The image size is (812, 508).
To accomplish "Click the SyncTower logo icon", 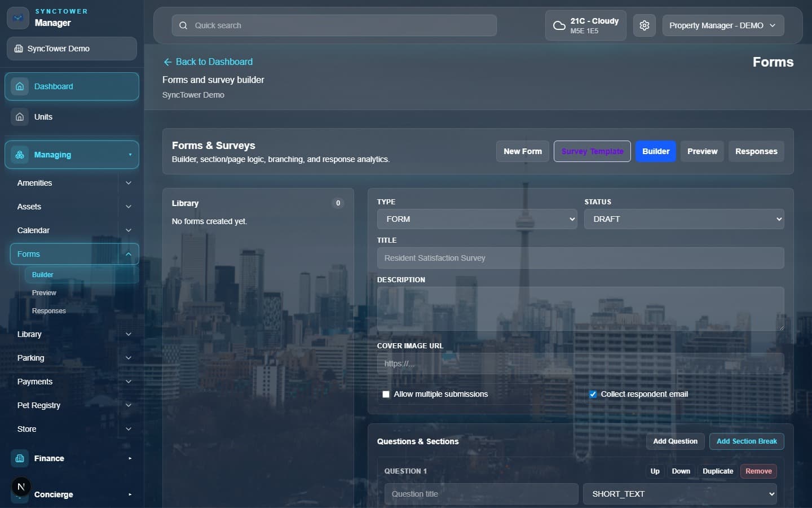I will tap(18, 18).
